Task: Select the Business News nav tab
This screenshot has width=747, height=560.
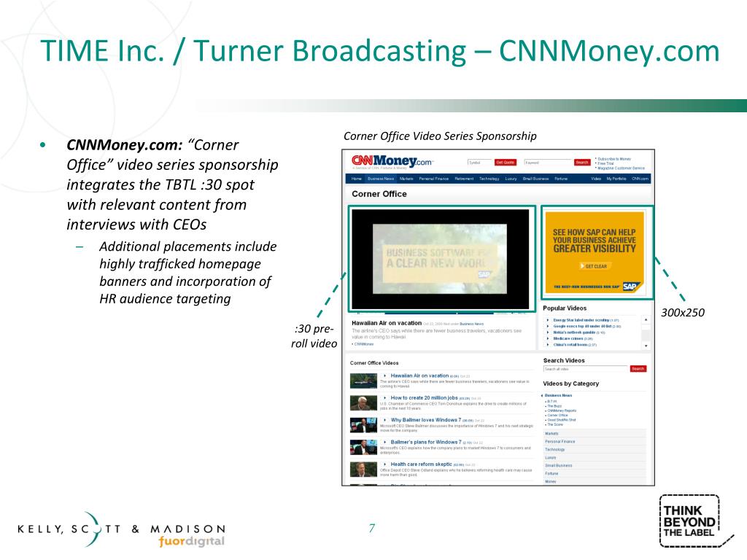Action: pyautogui.click(x=381, y=179)
